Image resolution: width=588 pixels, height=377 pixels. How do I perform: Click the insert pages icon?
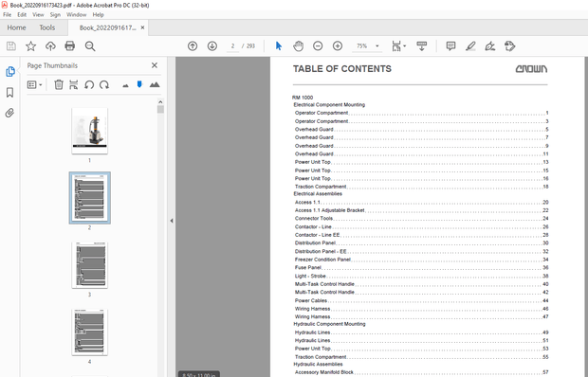tap(74, 84)
